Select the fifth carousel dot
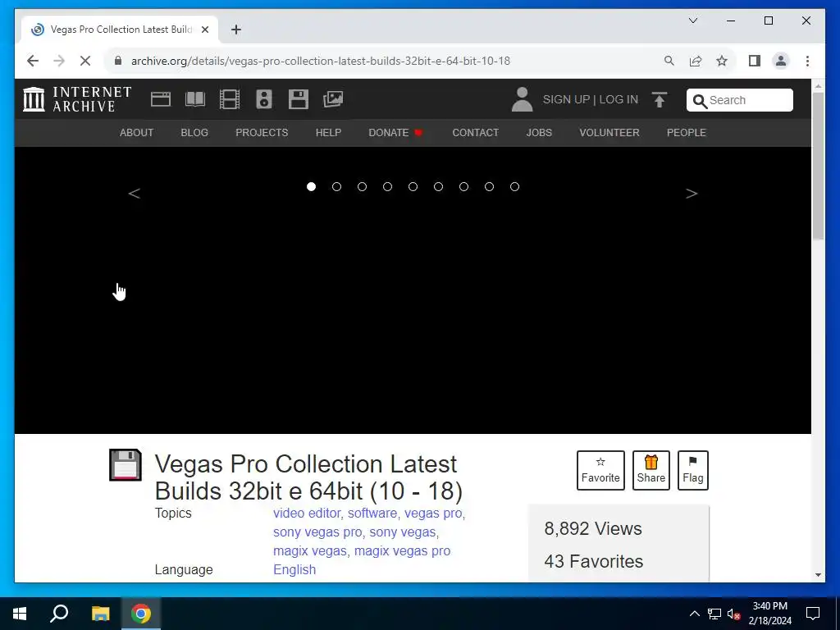Viewport: 840px width, 630px height. coord(413,186)
